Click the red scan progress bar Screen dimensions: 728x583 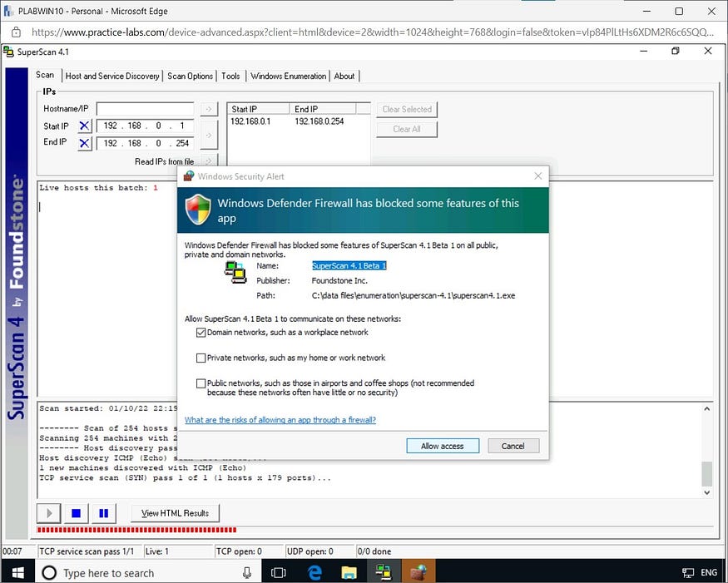click(136, 530)
